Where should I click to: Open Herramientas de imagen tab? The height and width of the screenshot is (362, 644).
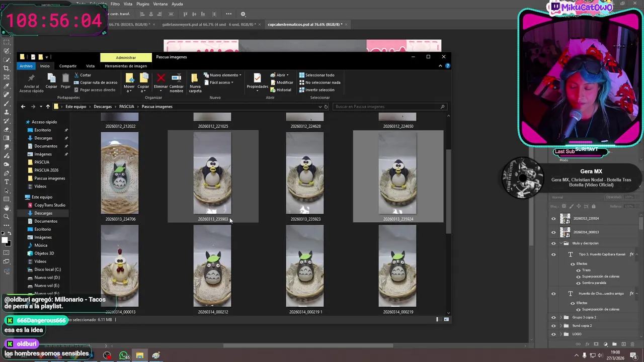tap(126, 66)
